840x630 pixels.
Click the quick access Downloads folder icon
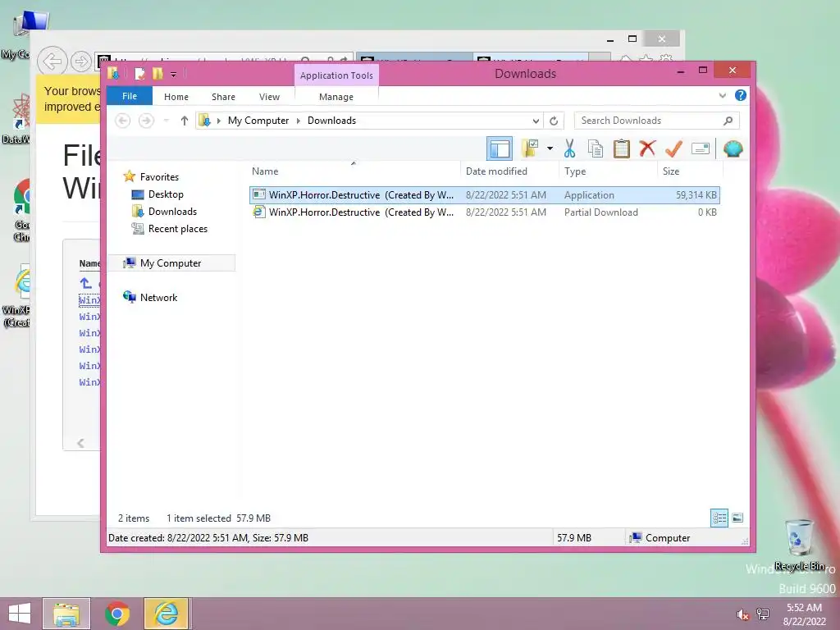tap(113, 73)
